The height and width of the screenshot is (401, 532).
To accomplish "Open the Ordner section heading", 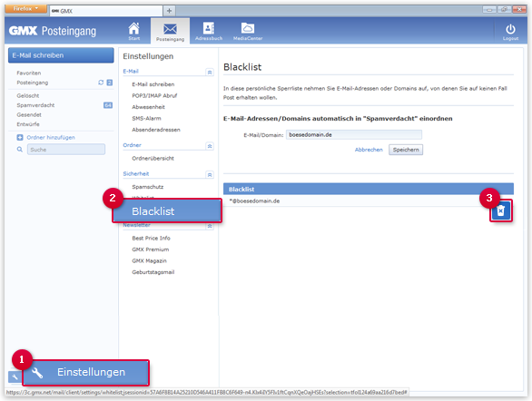I will [132, 145].
